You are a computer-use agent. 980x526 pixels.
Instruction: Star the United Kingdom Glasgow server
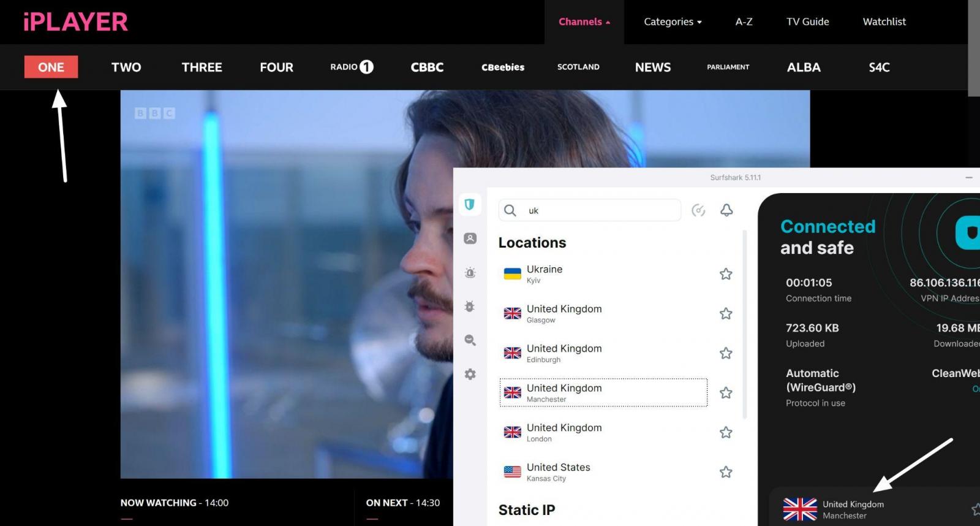point(726,314)
